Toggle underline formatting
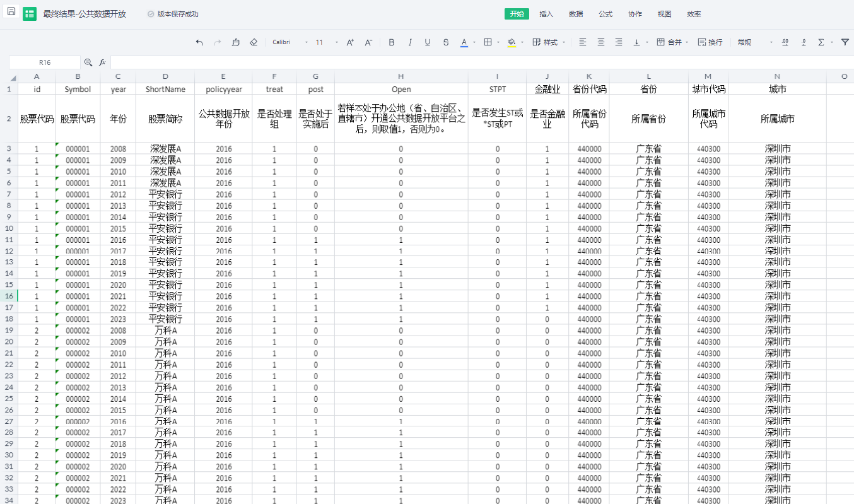This screenshot has width=854, height=504. click(428, 42)
